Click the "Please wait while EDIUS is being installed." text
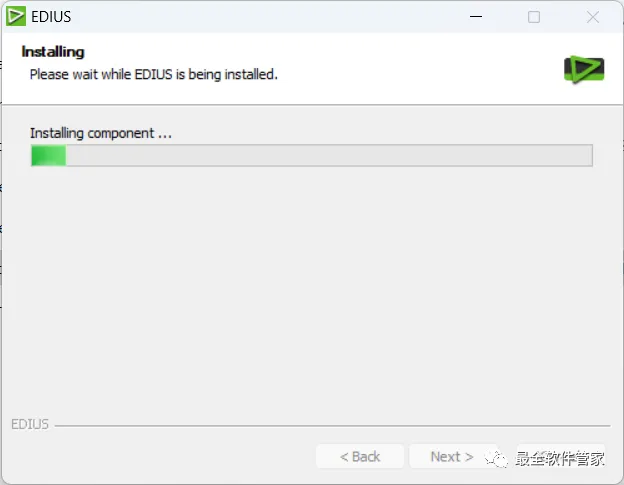 (x=154, y=74)
